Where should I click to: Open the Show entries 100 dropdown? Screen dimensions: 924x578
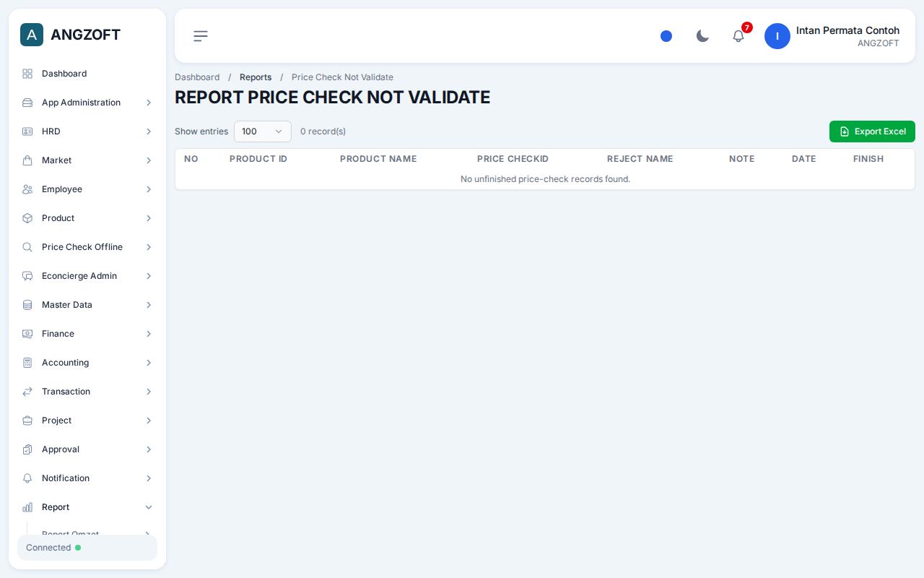click(263, 131)
